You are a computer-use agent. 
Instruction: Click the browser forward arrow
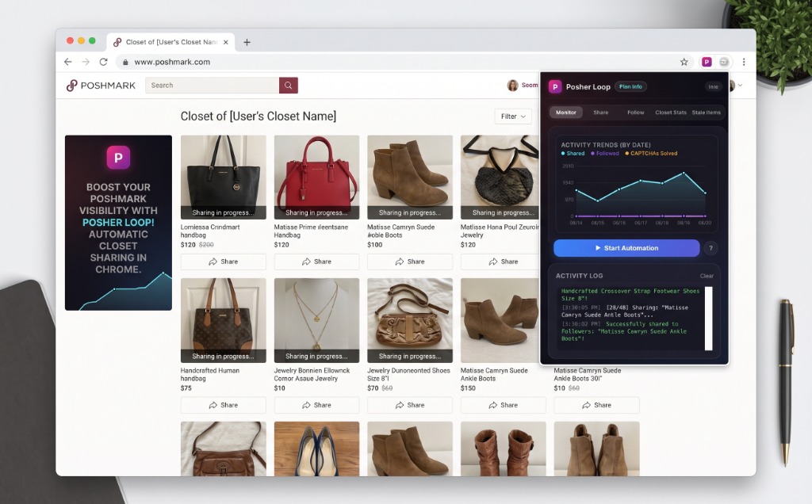click(x=86, y=62)
